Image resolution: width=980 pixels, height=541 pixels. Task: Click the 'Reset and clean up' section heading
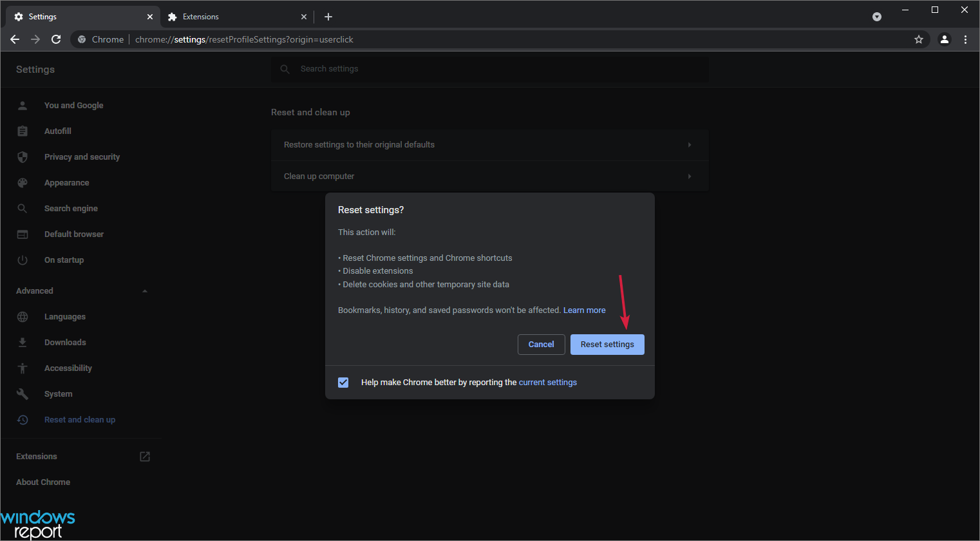click(x=310, y=112)
